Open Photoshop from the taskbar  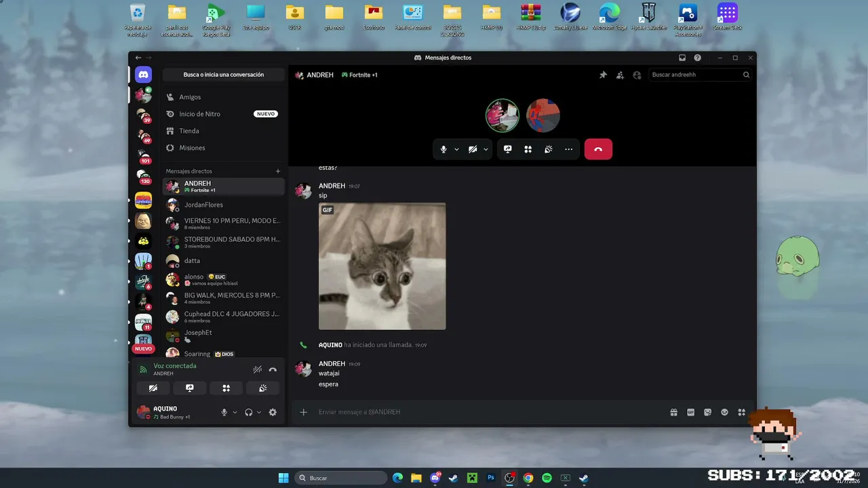491,478
